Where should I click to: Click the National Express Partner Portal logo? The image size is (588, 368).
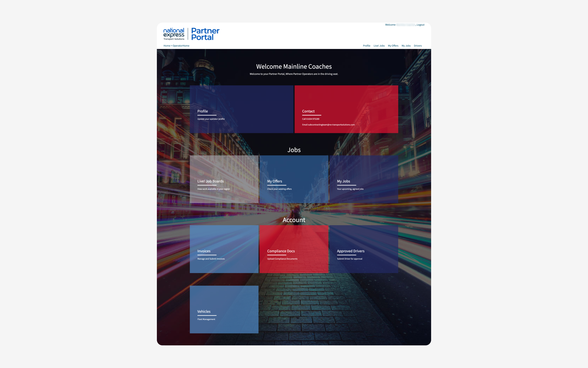(191, 34)
